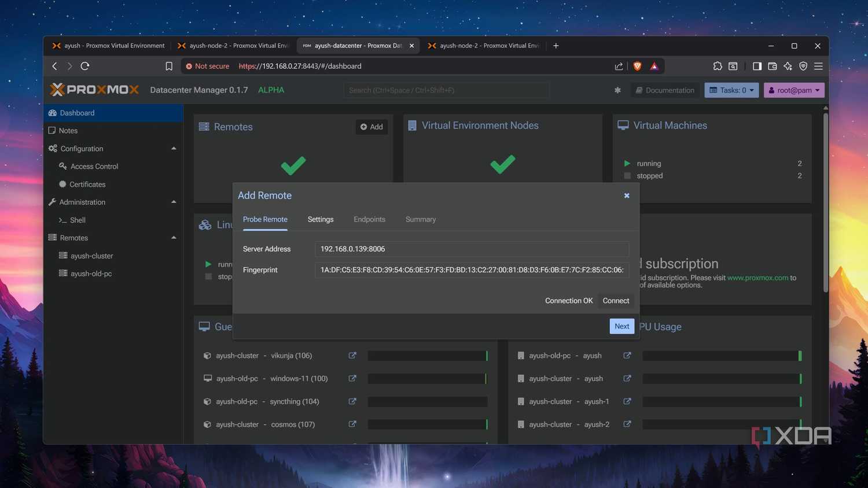
Task: Bookmark this page icon
Action: point(169,66)
